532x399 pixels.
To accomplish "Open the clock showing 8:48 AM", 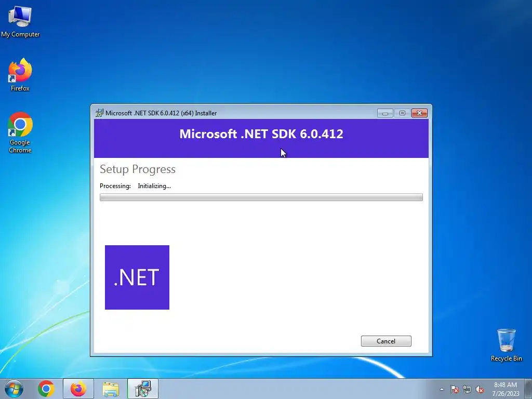I will 506,389.
